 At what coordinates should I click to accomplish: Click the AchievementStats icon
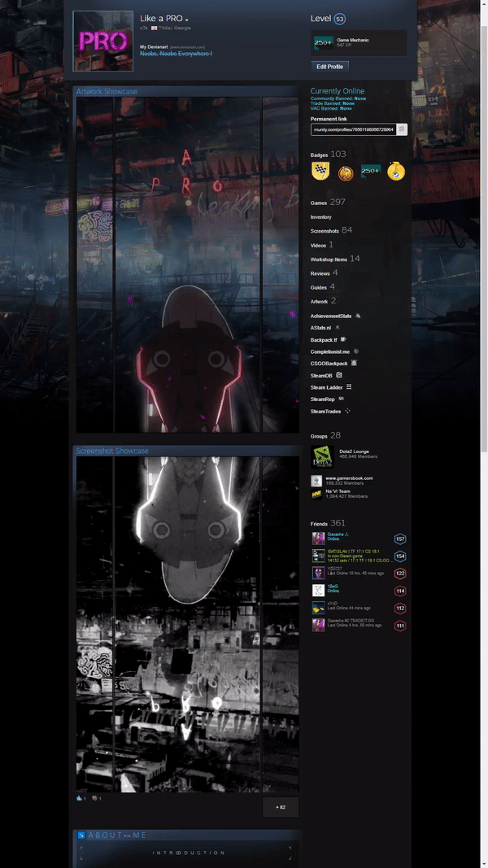pyautogui.click(x=357, y=316)
